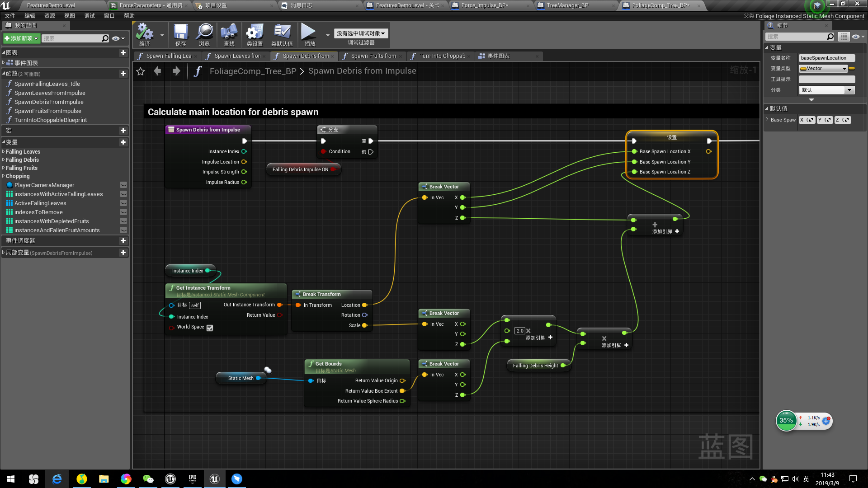Save the blueprint with the 保存 icon
Screen dimensions: 868x488
[180, 34]
